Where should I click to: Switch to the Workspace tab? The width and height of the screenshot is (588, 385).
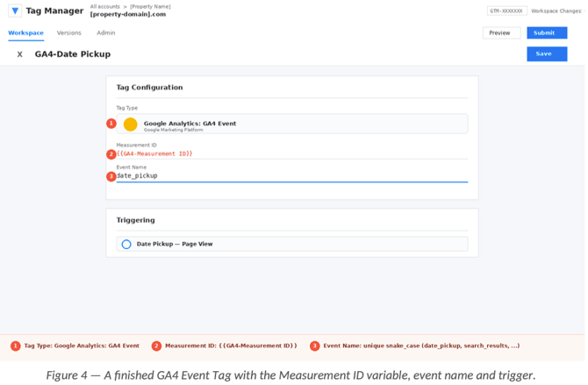pyautogui.click(x=25, y=33)
